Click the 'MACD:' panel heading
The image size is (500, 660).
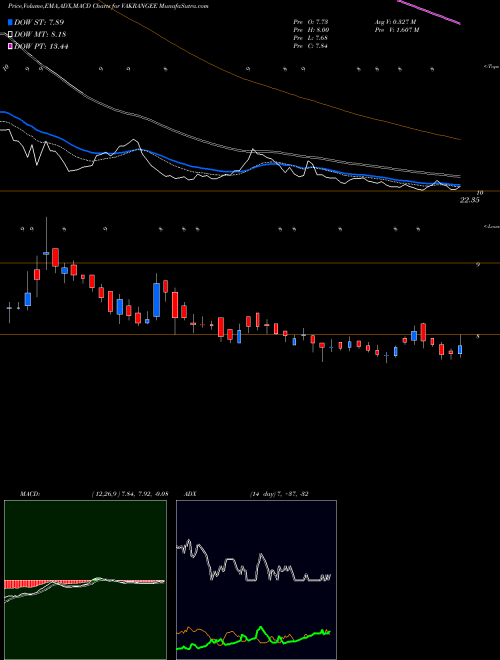(x=30, y=494)
